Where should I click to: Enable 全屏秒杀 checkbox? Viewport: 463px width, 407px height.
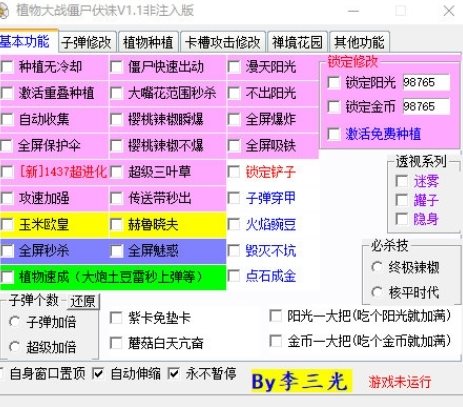click(7, 251)
